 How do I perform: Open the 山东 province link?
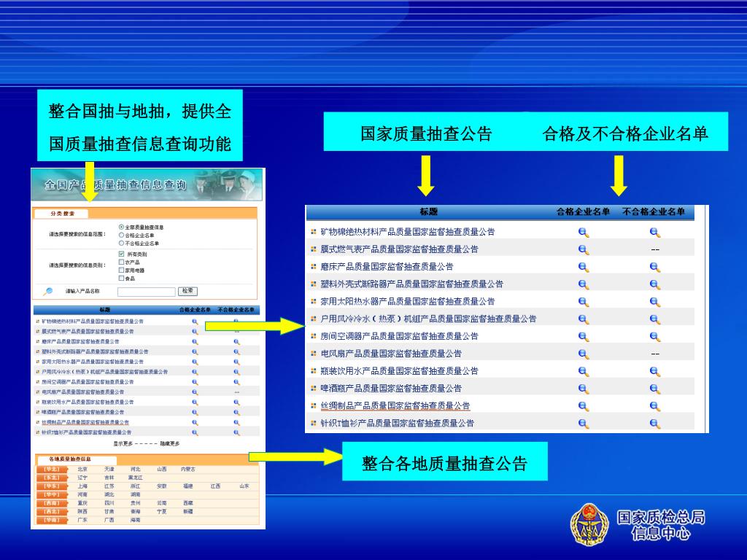tap(244, 486)
